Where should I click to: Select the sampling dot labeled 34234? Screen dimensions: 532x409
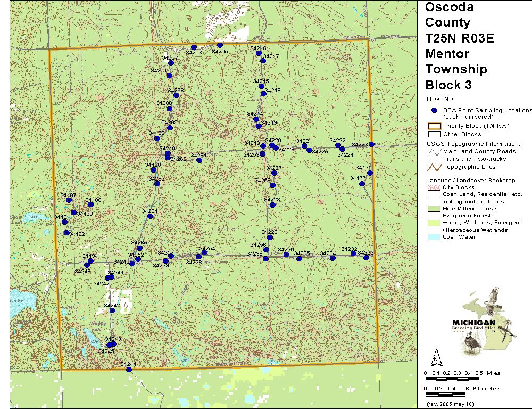point(332,258)
